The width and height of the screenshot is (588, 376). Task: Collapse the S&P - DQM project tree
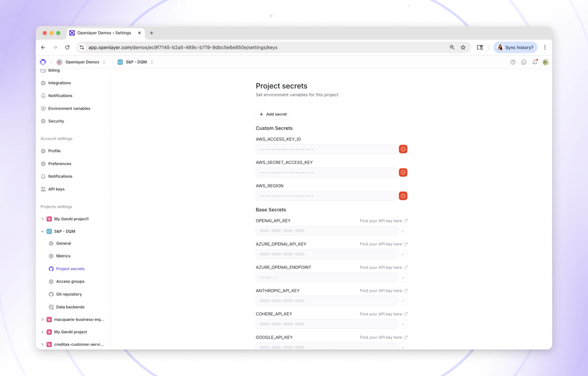point(42,231)
